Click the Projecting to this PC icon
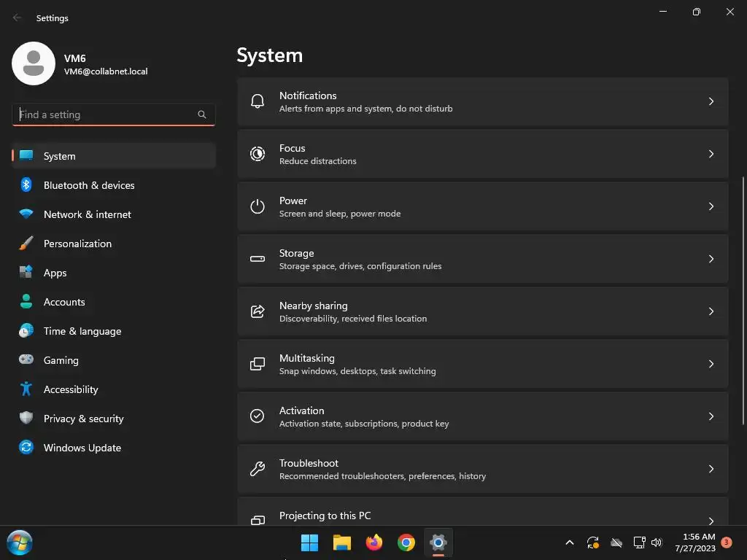Viewport: 747px width, 560px height. tap(258, 519)
